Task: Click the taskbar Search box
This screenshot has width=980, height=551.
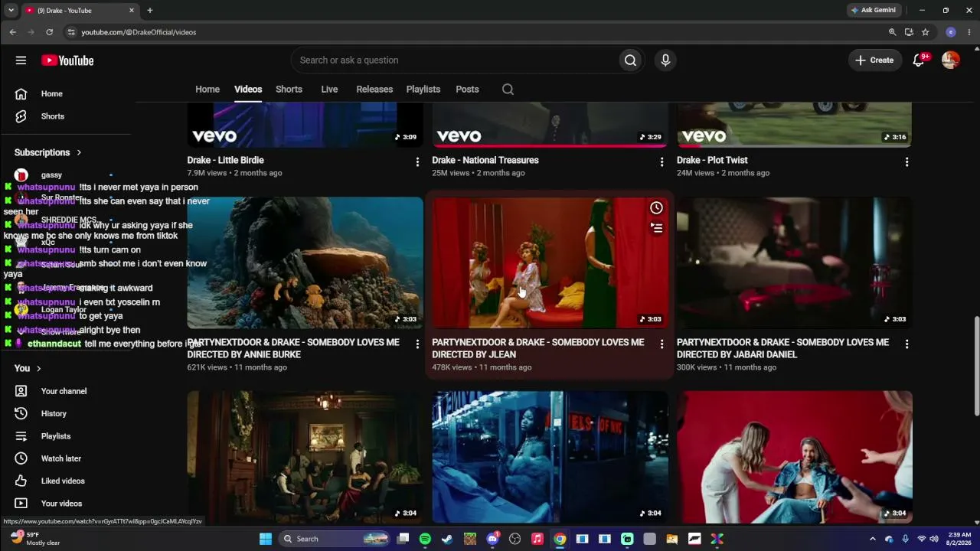Action: pyautogui.click(x=335, y=539)
